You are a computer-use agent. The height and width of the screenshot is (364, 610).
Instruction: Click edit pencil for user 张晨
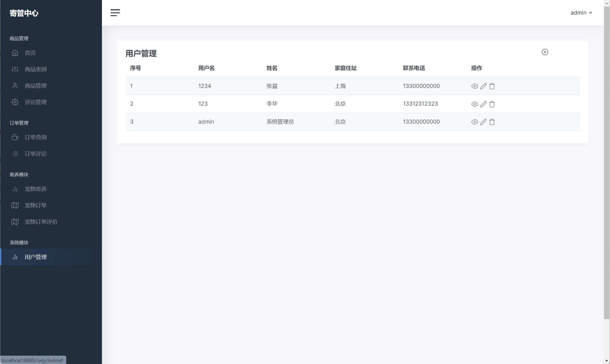tap(483, 86)
